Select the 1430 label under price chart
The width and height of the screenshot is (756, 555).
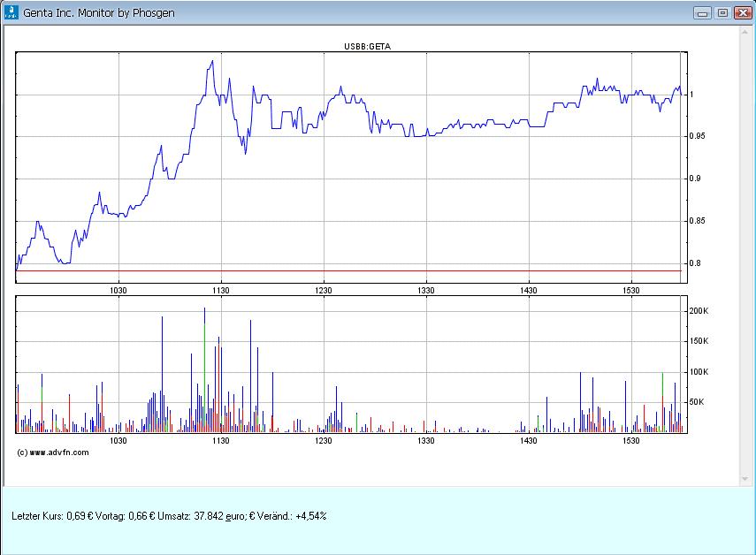coord(529,291)
